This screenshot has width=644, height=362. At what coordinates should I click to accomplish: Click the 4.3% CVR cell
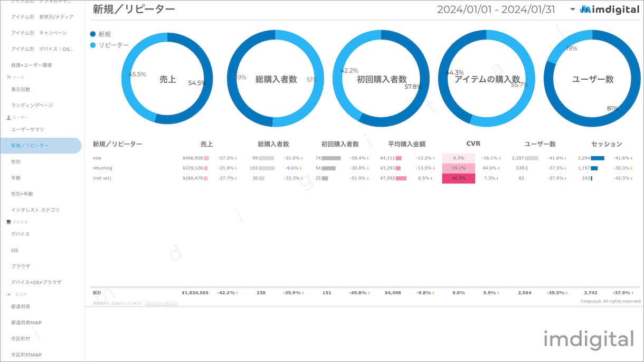pyautogui.click(x=459, y=158)
